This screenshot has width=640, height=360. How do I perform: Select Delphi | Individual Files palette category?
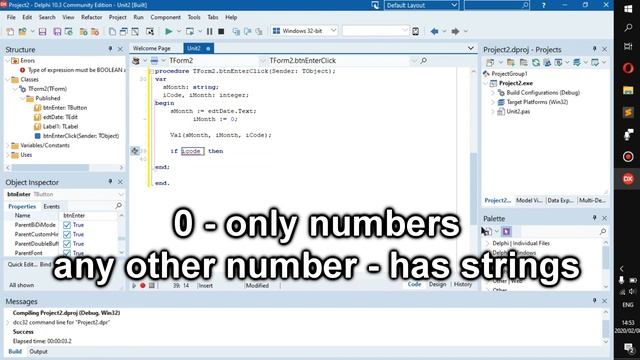[521, 243]
